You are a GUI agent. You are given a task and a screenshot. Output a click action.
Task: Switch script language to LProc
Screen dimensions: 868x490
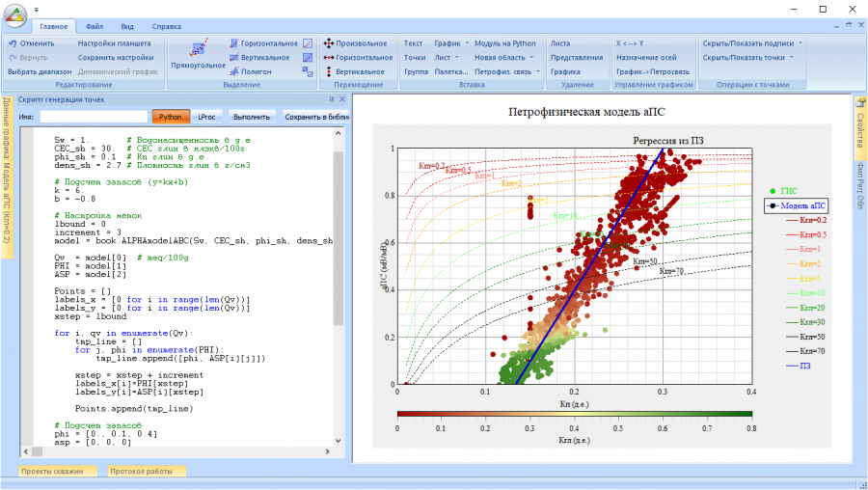207,117
